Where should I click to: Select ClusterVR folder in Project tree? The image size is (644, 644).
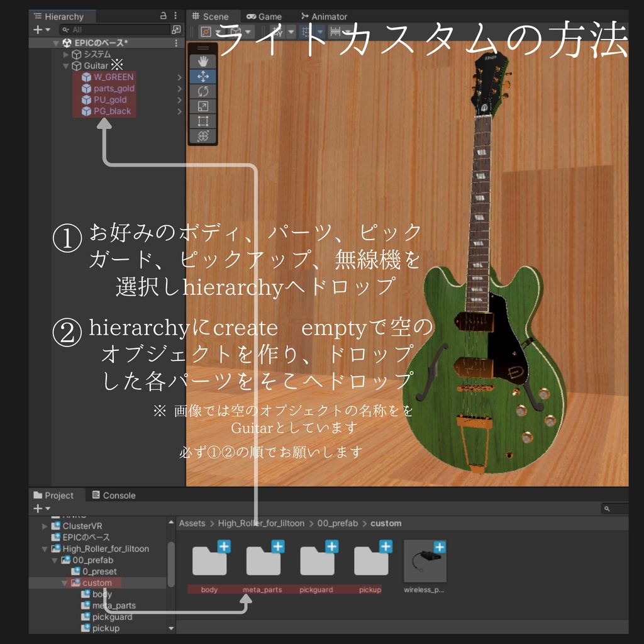tap(77, 526)
